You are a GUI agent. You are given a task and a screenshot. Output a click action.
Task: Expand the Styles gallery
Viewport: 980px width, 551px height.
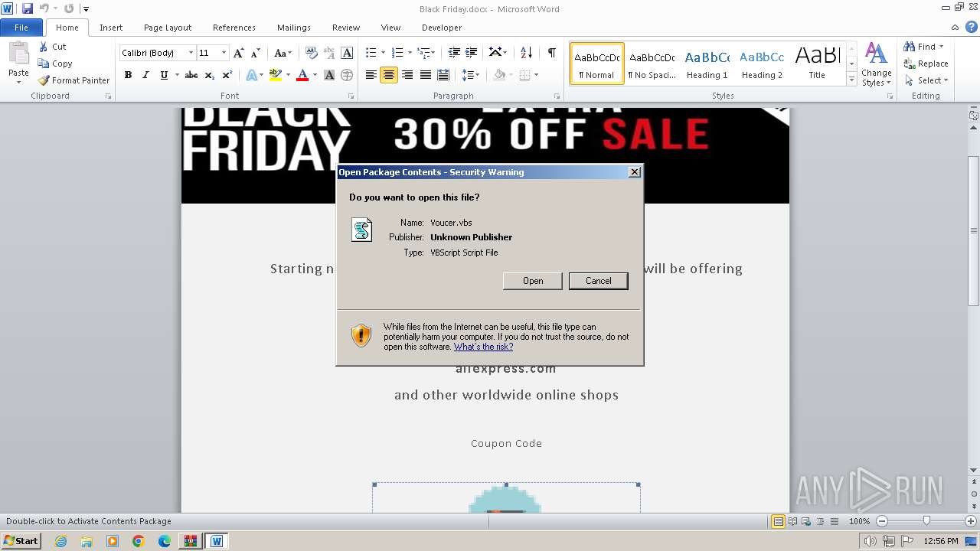pos(851,79)
